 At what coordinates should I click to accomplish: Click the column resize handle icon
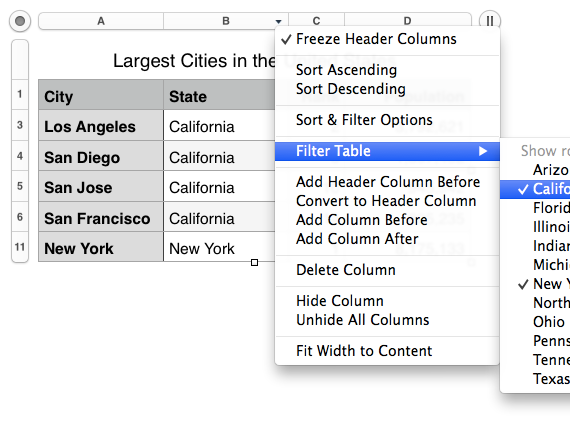pos(490,21)
